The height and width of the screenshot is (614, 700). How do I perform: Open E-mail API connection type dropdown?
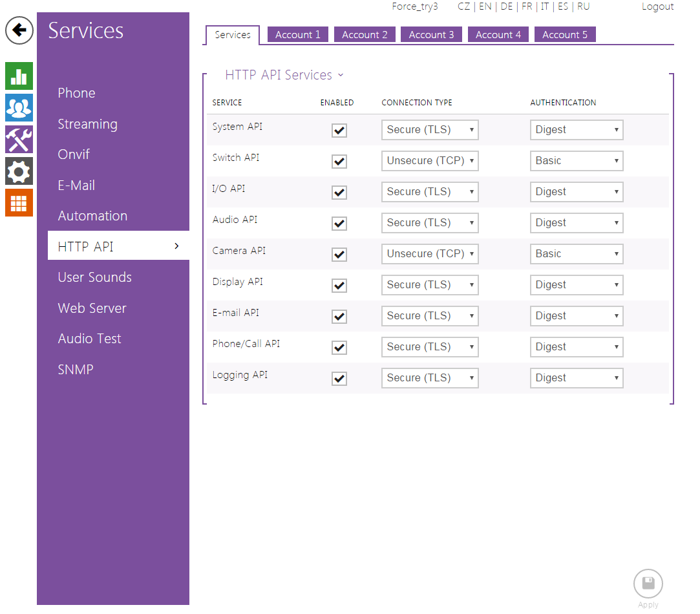(x=430, y=316)
